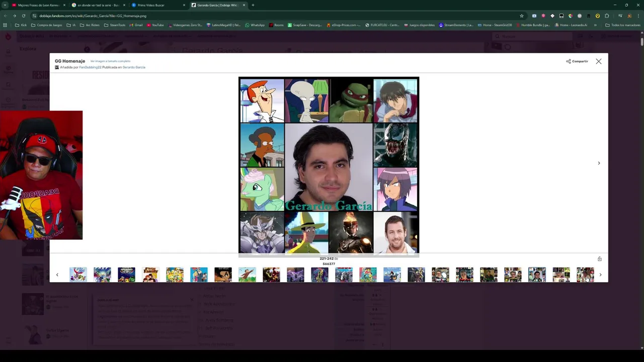
Task: Open the eShop-Prices.com bookmark
Action: [343, 25]
